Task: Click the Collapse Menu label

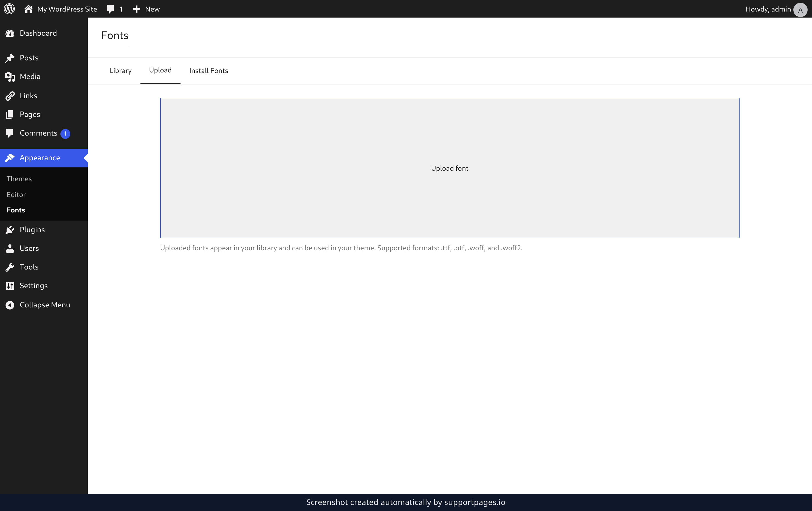Action: pyautogui.click(x=45, y=305)
